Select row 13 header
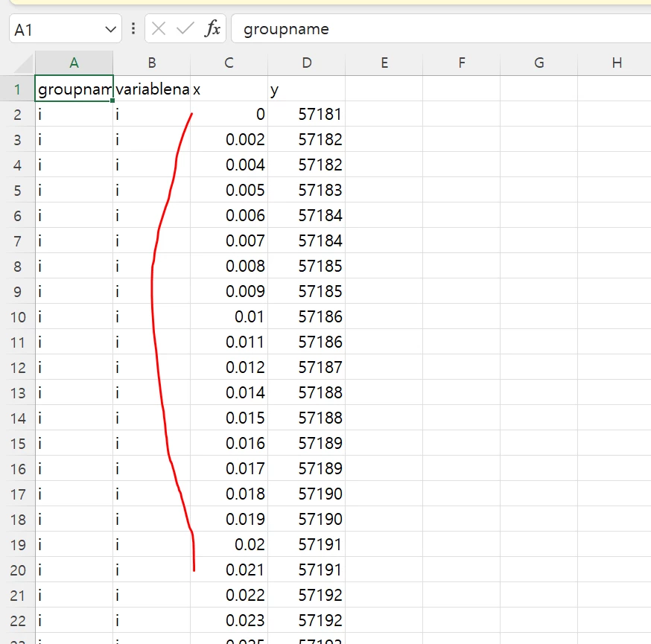Screen dimensions: 651x644 pyautogui.click(x=17, y=392)
